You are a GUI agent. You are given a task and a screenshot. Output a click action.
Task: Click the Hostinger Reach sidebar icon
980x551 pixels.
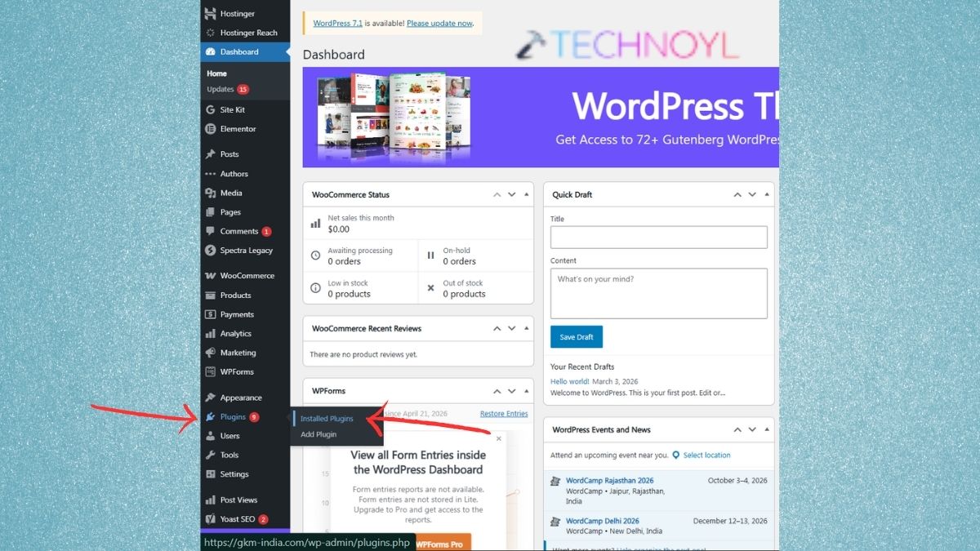click(211, 33)
